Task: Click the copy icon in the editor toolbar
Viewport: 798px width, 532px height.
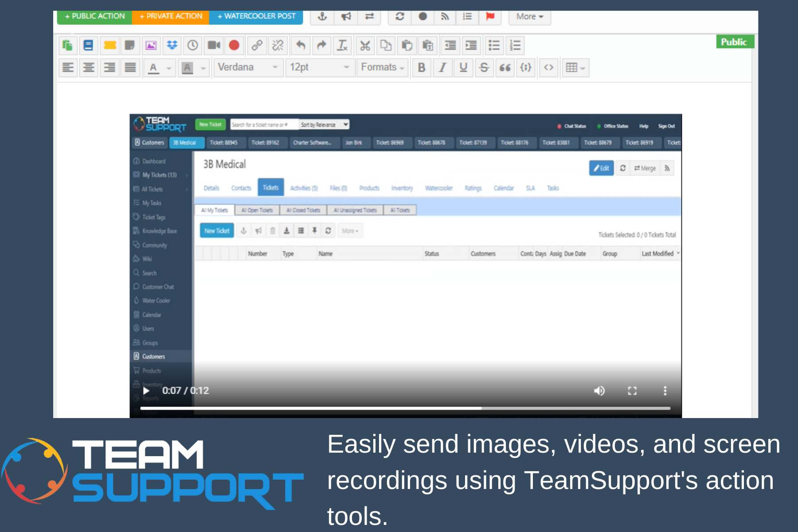Action: [386, 45]
